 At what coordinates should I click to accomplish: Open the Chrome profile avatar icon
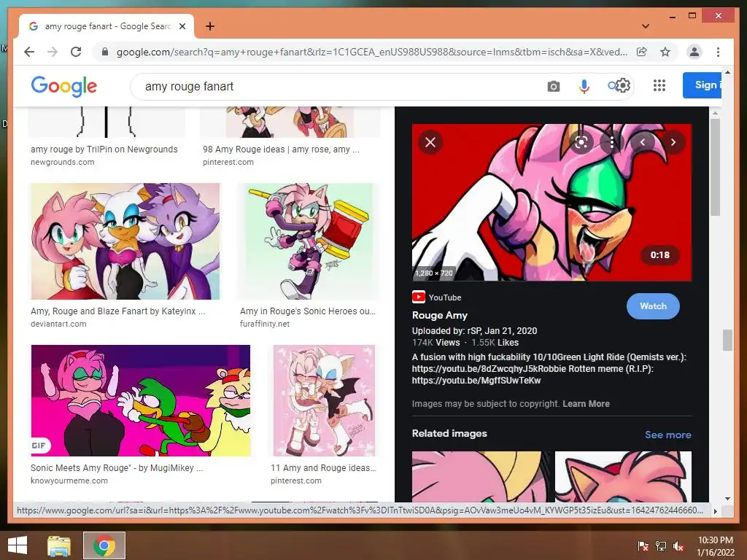(x=694, y=52)
